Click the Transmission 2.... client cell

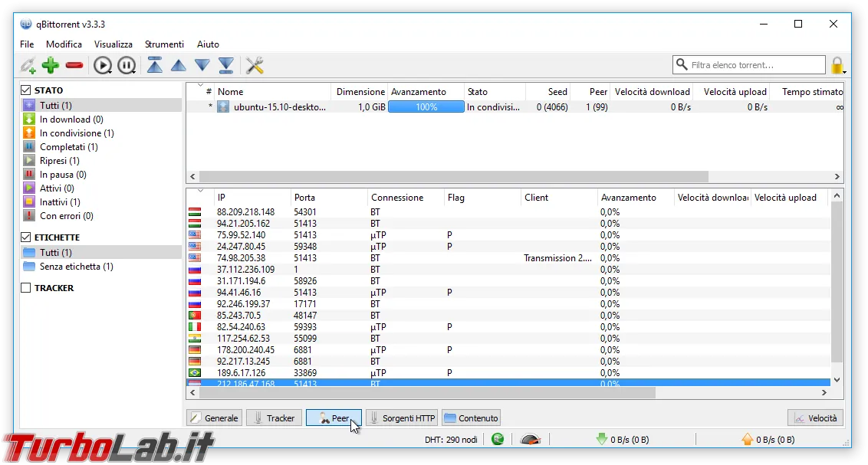pos(558,257)
